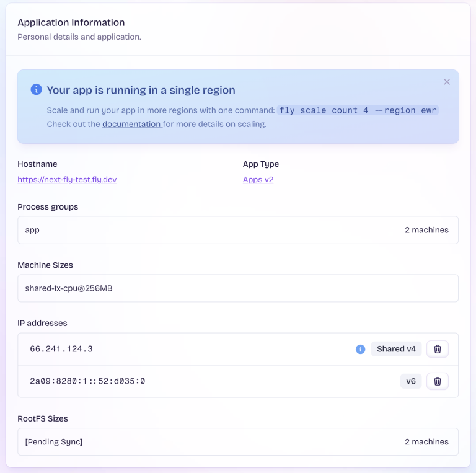Click the info icon beside Shared v4
The image size is (476, 473).
tap(360, 349)
